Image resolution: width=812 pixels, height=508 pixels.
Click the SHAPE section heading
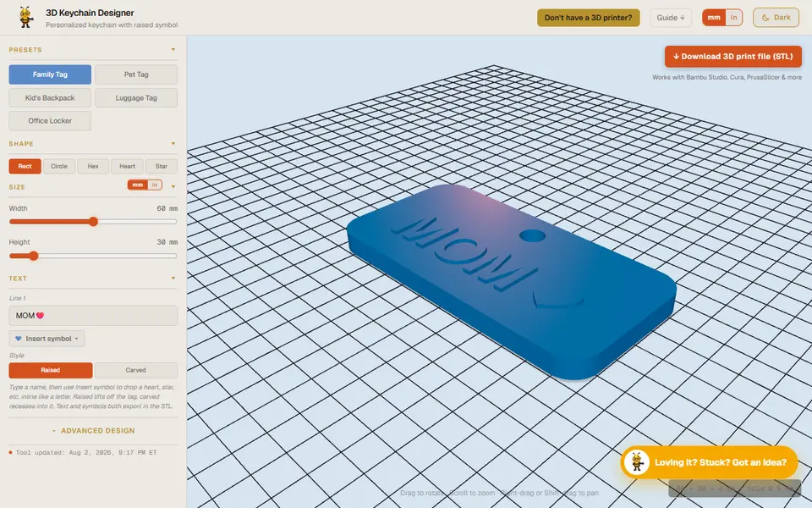coord(21,144)
